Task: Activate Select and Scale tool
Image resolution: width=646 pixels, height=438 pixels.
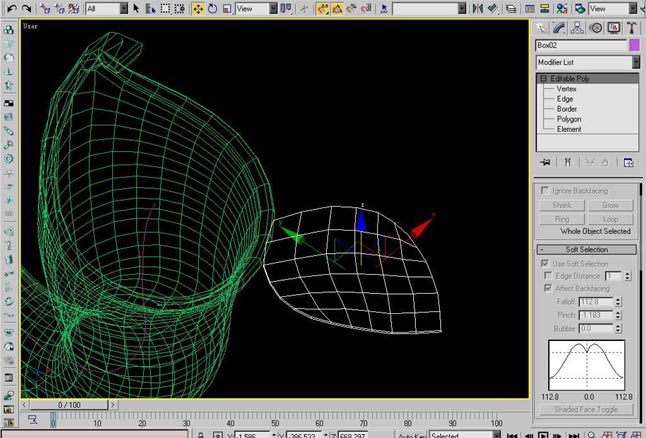Action: point(227,8)
